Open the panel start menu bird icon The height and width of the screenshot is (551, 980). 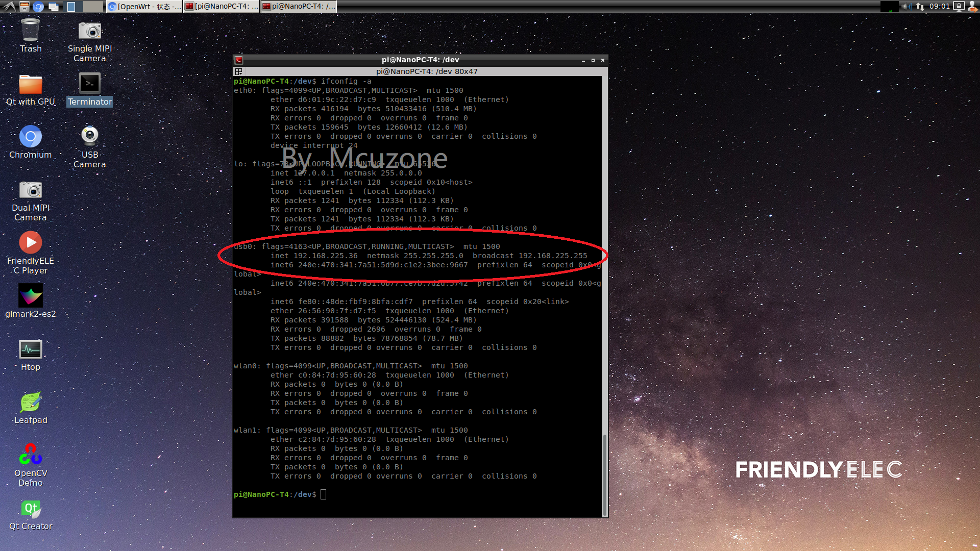click(9, 6)
